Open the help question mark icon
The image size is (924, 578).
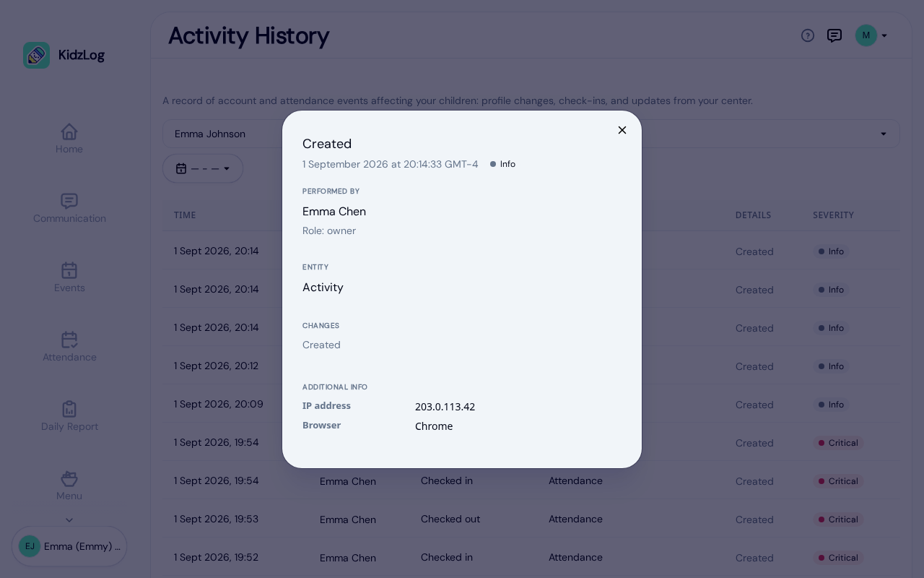[808, 35]
